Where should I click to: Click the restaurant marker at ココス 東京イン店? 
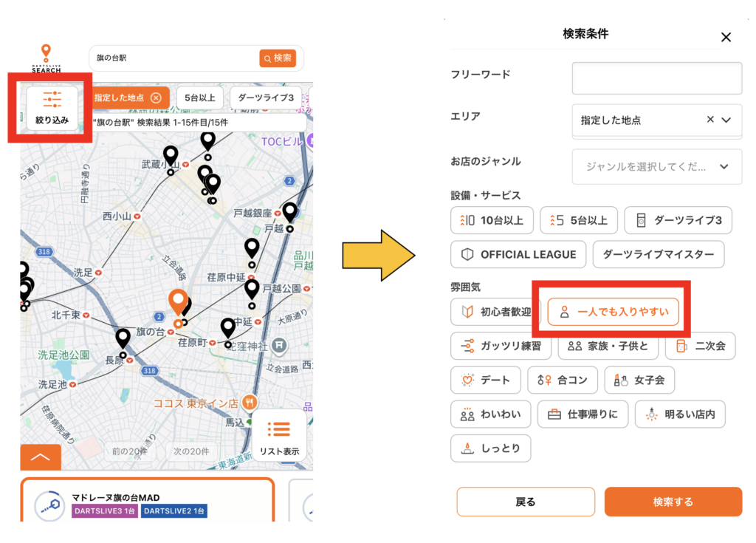250,403
